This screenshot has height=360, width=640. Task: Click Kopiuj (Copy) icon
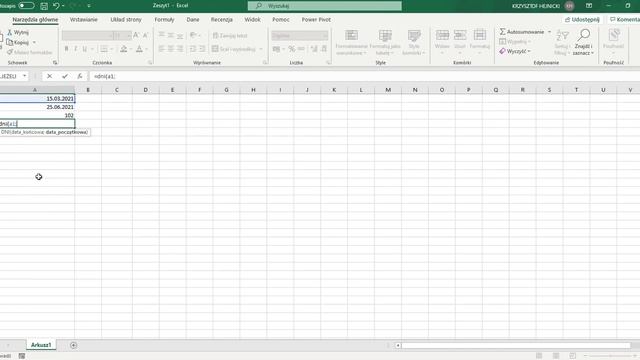(x=9, y=42)
